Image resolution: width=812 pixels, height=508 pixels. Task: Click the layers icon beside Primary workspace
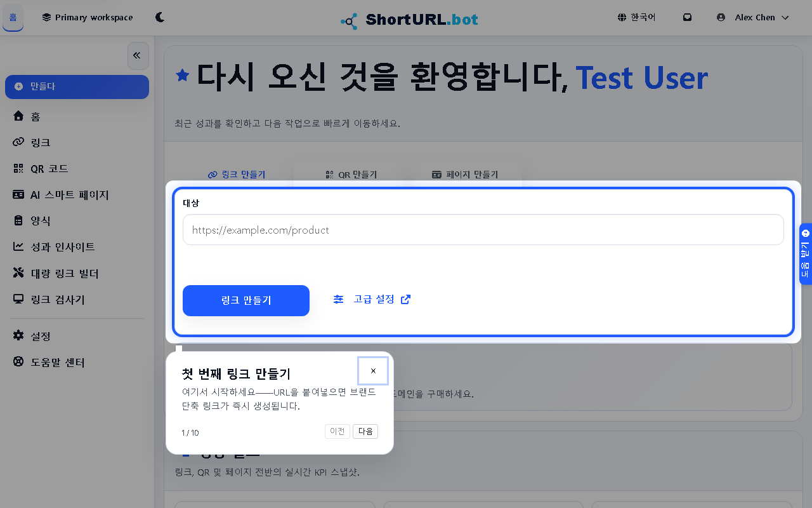point(46,18)
